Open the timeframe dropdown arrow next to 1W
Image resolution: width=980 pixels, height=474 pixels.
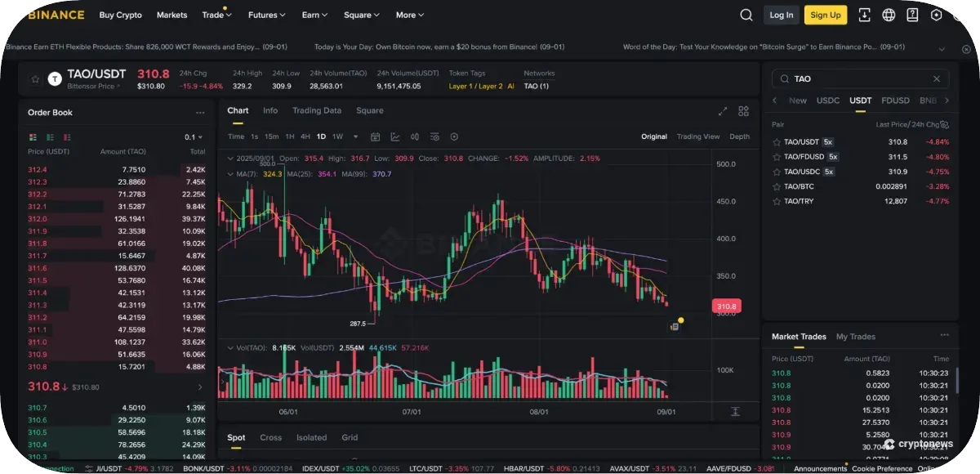[x=354, y=136]
